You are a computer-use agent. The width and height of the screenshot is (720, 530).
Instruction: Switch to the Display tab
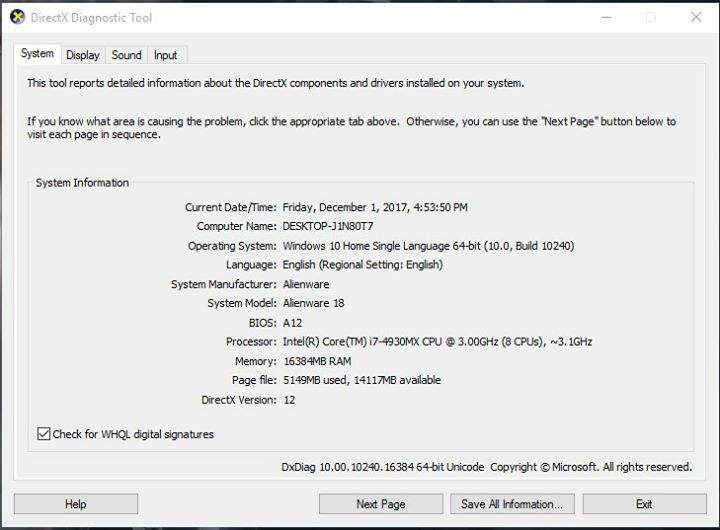tap(83, 55)
